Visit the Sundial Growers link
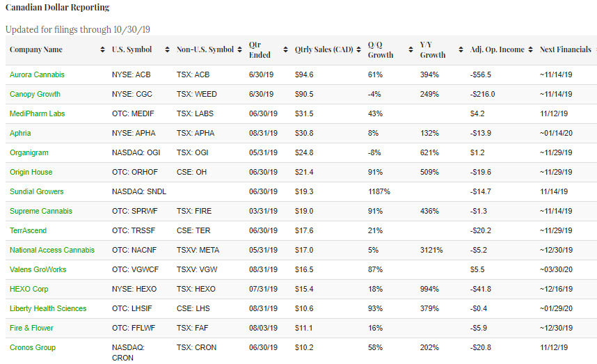597x364 pixels. [36, 191]
